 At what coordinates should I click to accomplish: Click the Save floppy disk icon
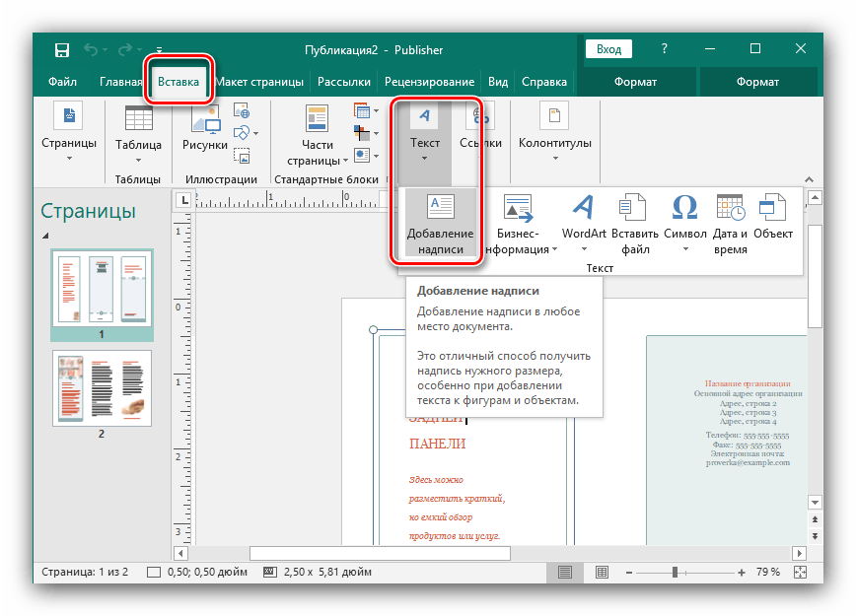pyautogui.click(x=62, y=50)
